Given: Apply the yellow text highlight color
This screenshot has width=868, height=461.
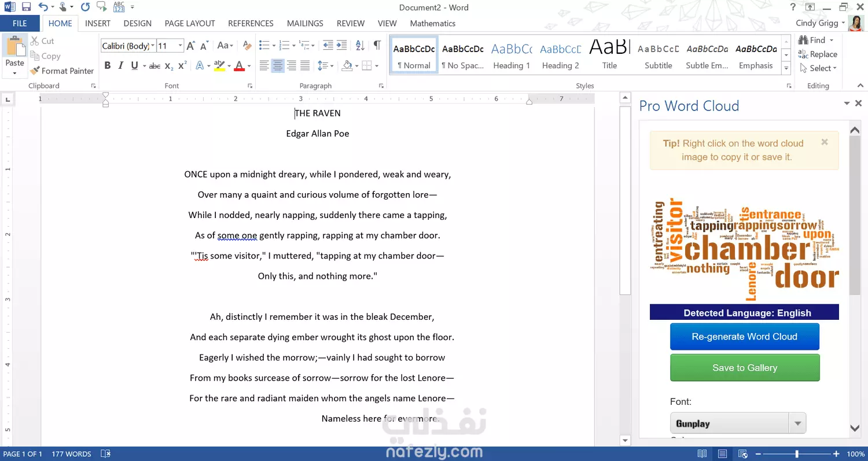Looking at the screenshot, I should point(219,66).
